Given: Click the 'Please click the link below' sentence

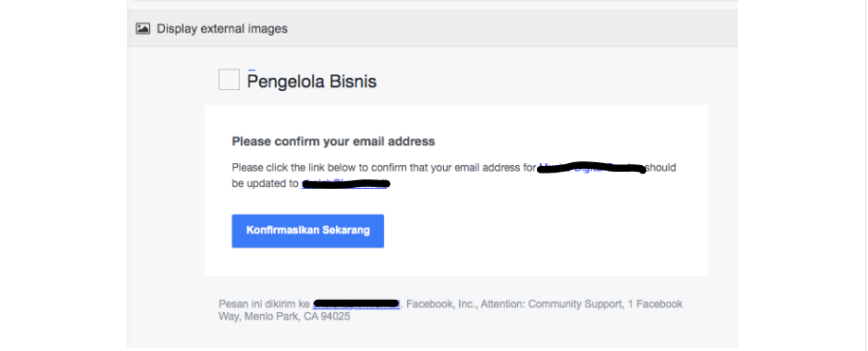Looking at the screenshot, I should (x=383, y=167).
